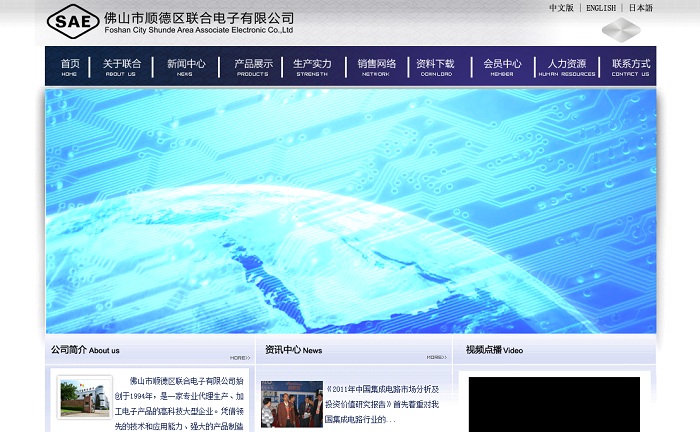Click the gray diamond emblem top right
This screenshot has height=432, width=700.
coord(620,30)
